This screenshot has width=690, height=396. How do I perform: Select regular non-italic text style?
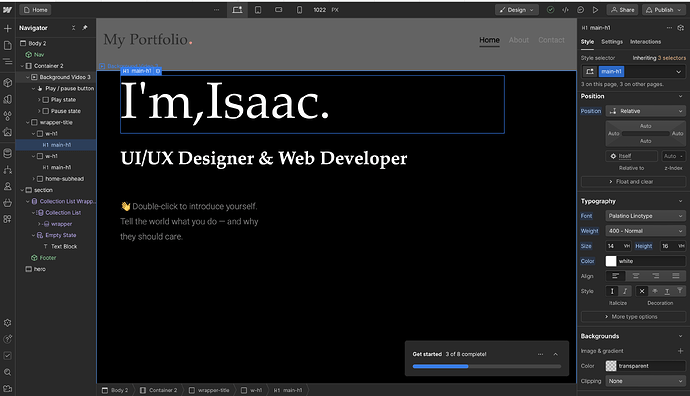[612, 291]
